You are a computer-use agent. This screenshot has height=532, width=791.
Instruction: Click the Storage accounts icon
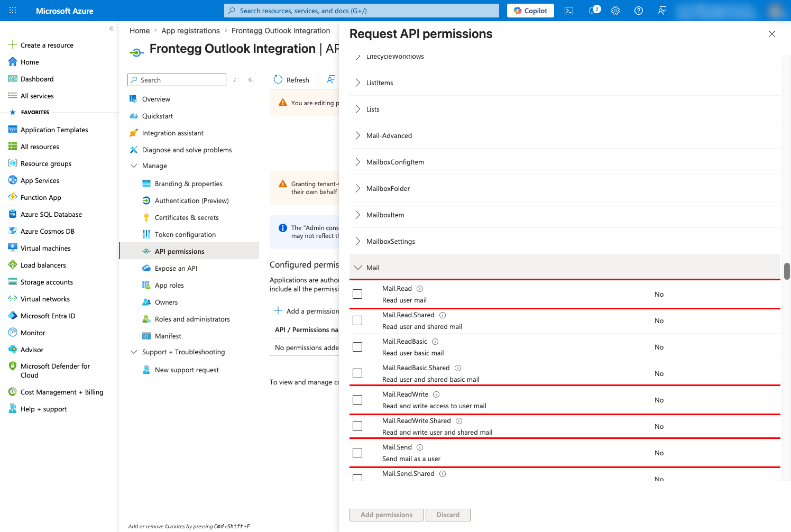pyautogui.click(x=13, y=282)
